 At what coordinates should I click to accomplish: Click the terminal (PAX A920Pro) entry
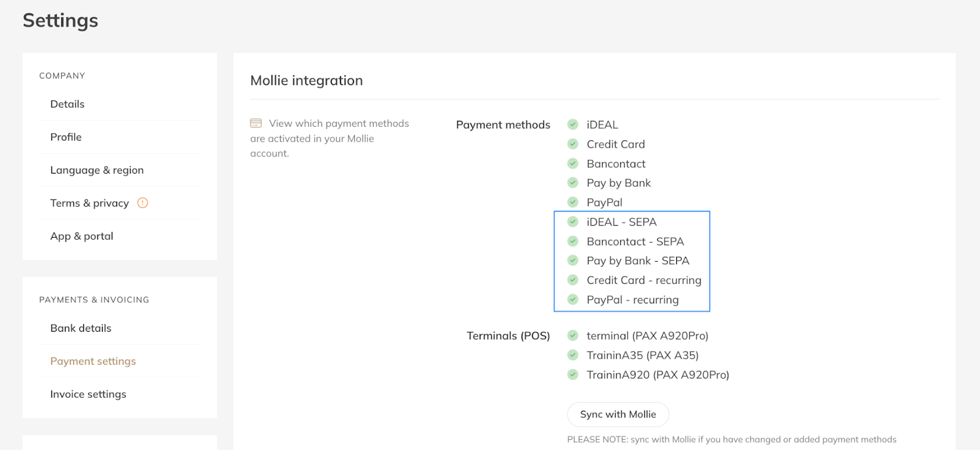[647, 336]
